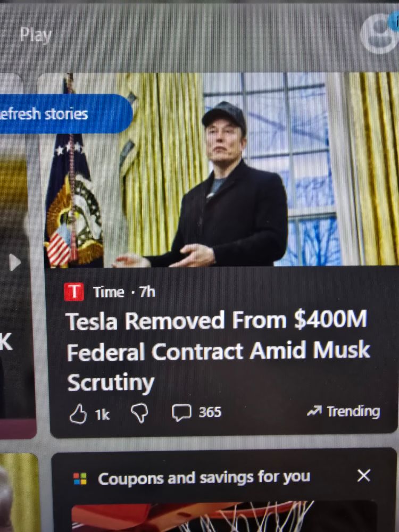Play the video on the left card

click(14, 262)
